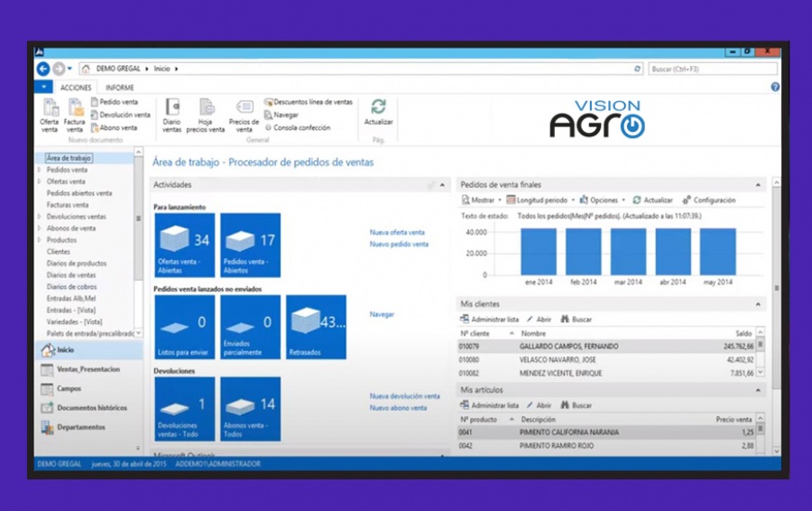Image resolution: width=812 pixels, height=511 pixels.
Task: Open Descuentos línea de ventas
Action: pyautogui.click(x=309, y=102)
